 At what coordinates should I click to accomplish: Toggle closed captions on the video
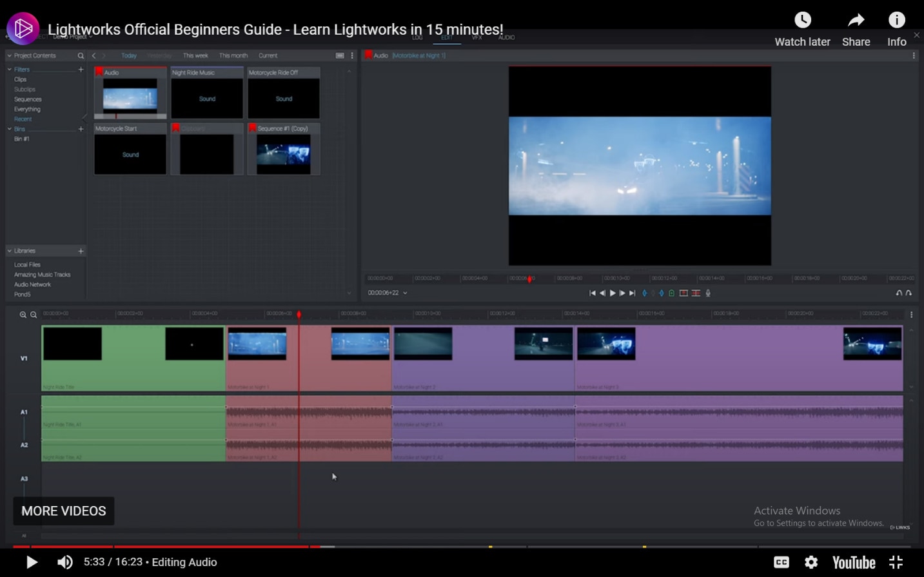pyautogui.click(x=781, y=562)
